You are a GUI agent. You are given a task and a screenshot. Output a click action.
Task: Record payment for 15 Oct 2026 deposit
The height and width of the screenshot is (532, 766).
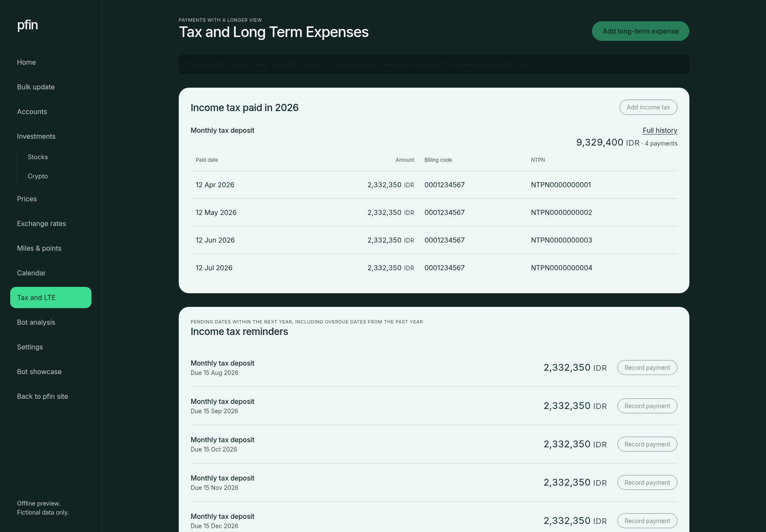[x=647, y=444]
